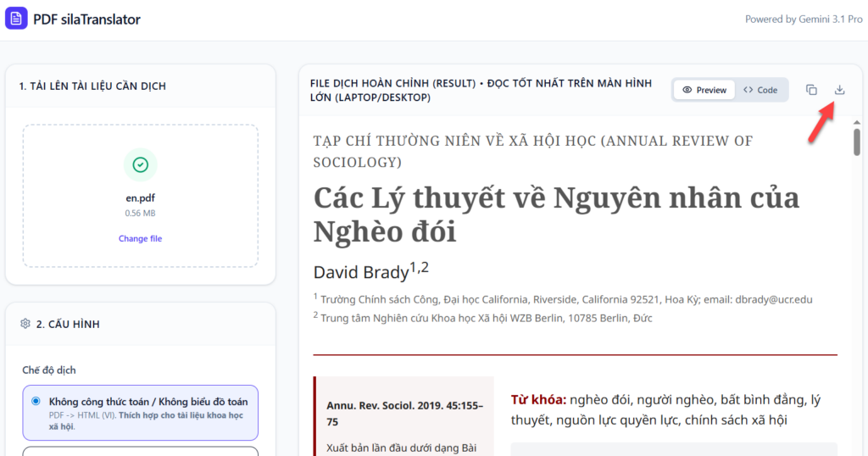Click the Change file link

[x=140, y=238]
